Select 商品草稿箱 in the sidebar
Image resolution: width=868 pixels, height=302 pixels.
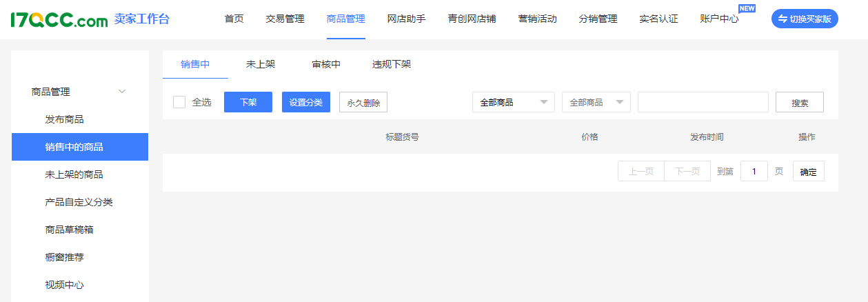pos(69,230)
